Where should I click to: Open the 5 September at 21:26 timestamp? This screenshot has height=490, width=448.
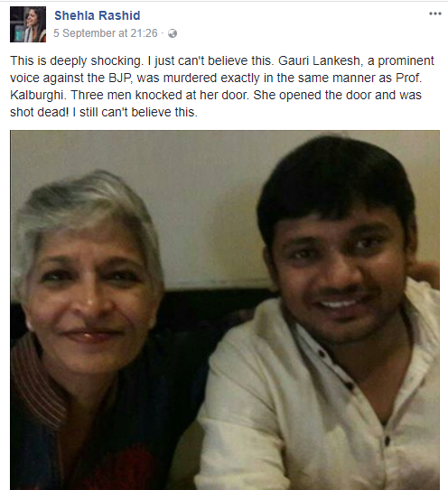point(106,33)
